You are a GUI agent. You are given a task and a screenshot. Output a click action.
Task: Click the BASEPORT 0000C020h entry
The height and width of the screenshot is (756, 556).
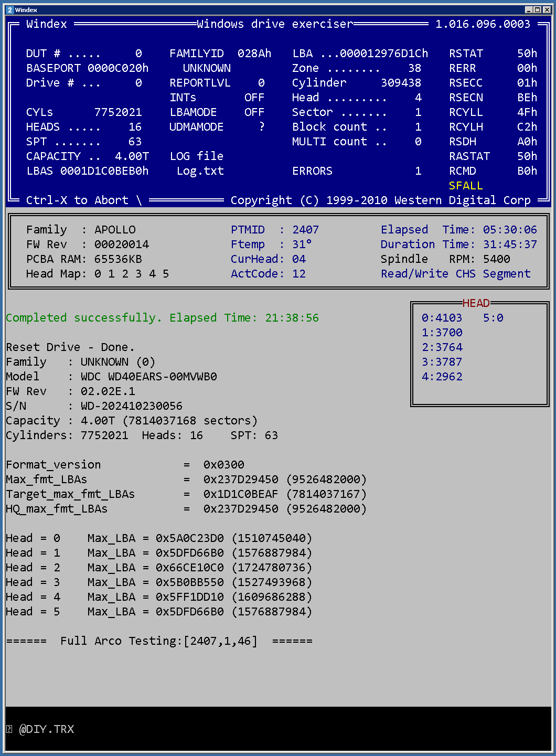coord(88,68)
